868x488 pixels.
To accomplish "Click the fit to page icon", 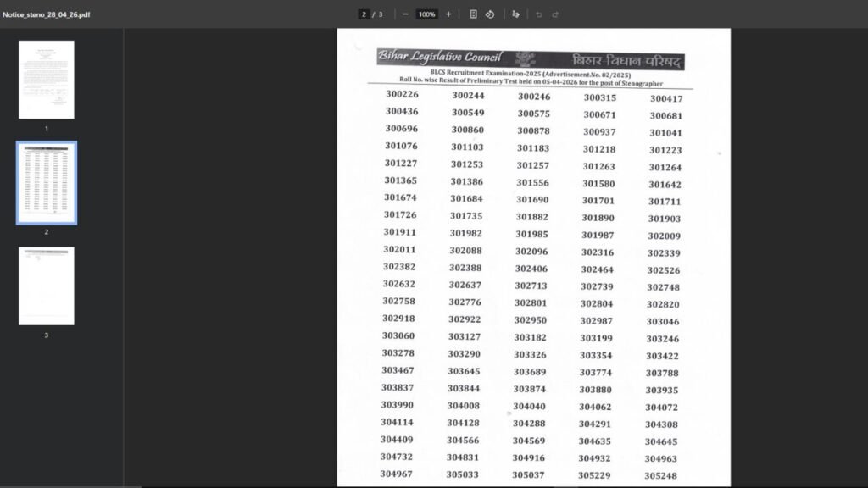I will [x=473, y=14].
